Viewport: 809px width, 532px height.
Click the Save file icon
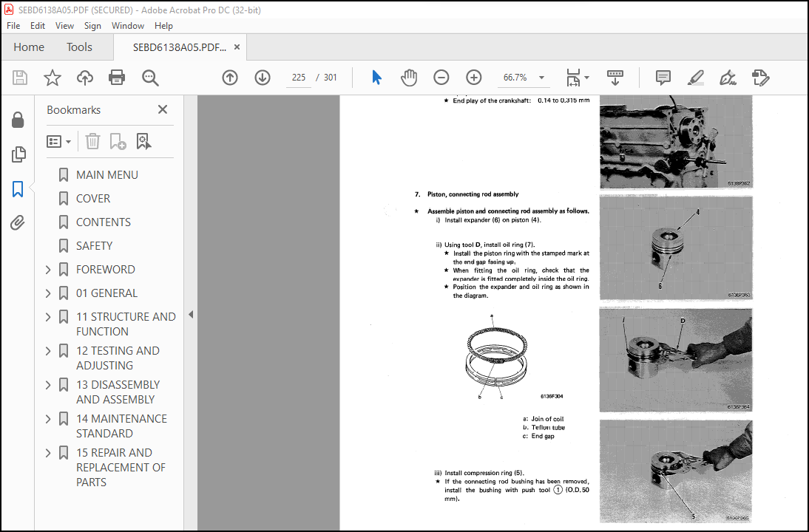[20, 78]
